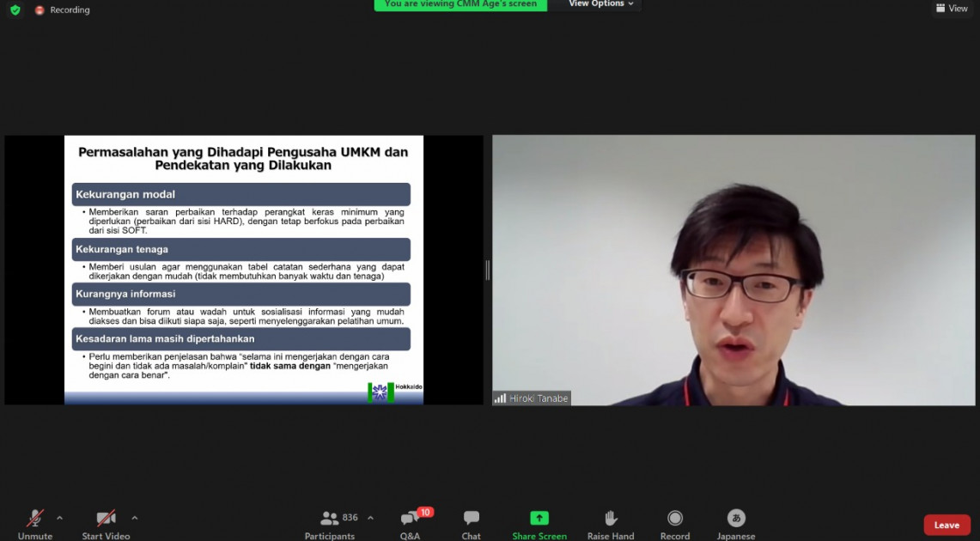The height and width of the screenshot is (541, 980).
Task: Open the View layout menu
Action: point(952,9)
